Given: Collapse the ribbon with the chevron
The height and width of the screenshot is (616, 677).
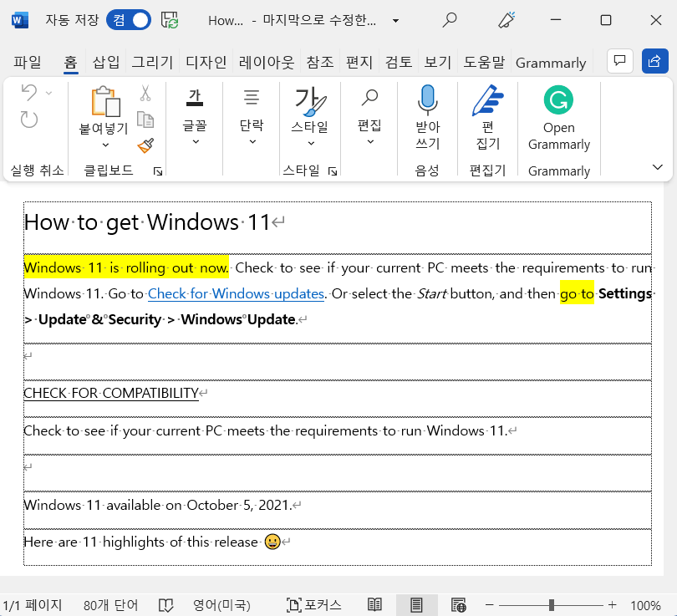Looking at the screenshot, I should [657, 167].
